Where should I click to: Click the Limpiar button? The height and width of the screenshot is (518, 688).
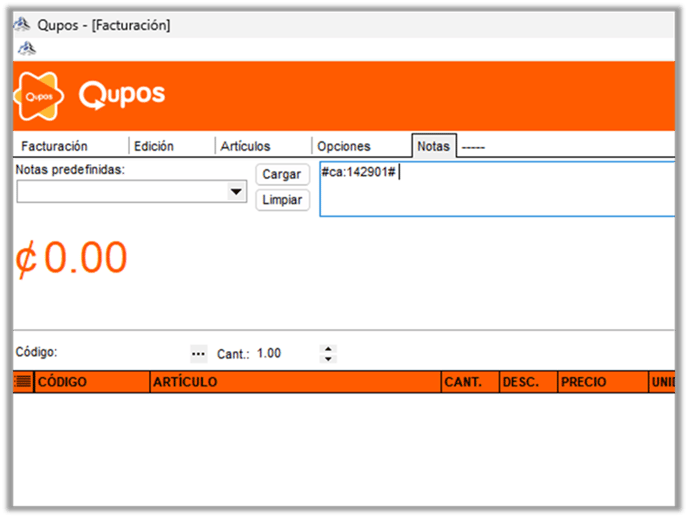(x=282, y=200)
